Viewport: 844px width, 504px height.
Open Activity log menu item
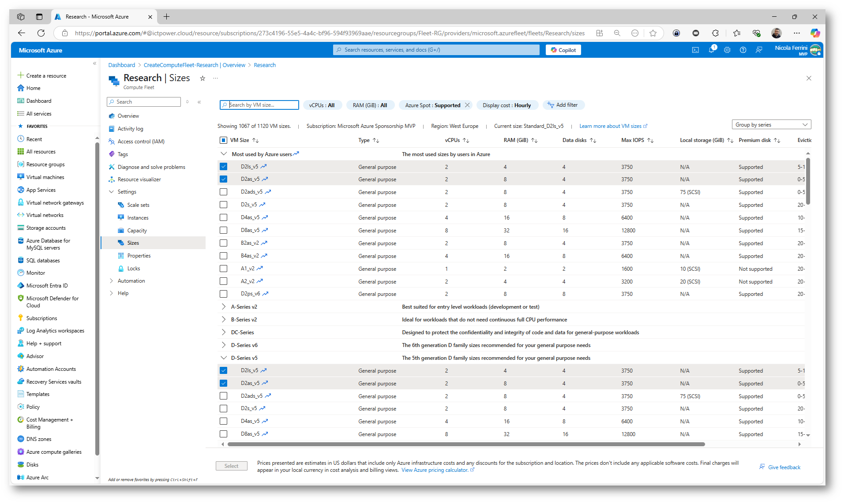[130, 129]
